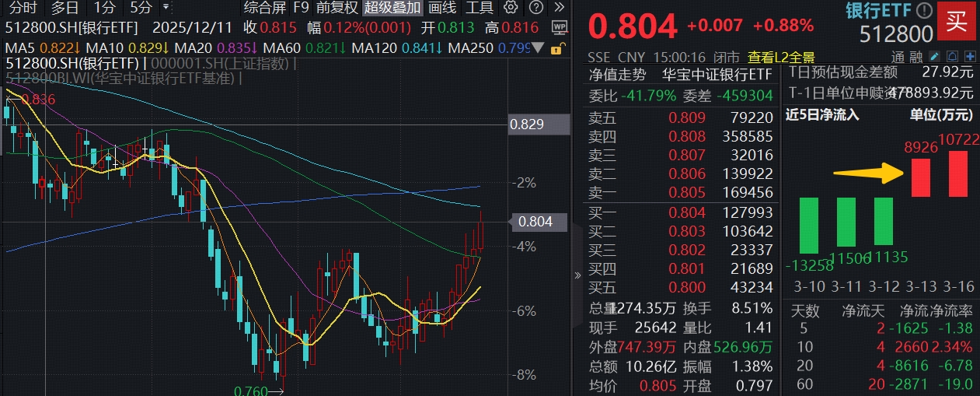Open the period dropdown arrow after 5分
The height and width of the screenshot is (396, 980).
(x=166, y=9)
